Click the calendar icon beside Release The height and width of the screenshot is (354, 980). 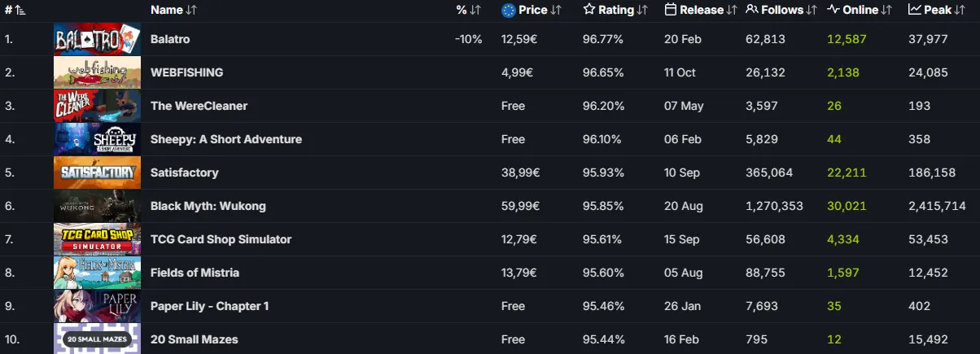click(671, 10)
